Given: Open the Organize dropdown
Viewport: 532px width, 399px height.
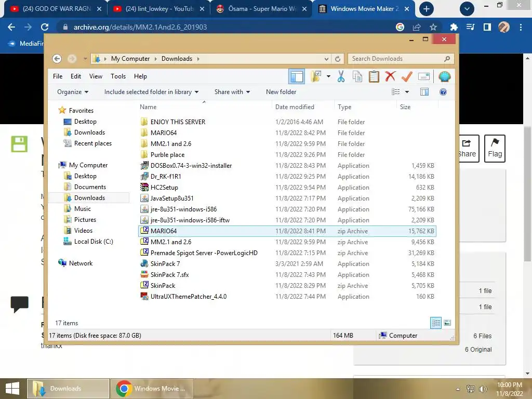Looking at the screenshot, I should [73, 92].
